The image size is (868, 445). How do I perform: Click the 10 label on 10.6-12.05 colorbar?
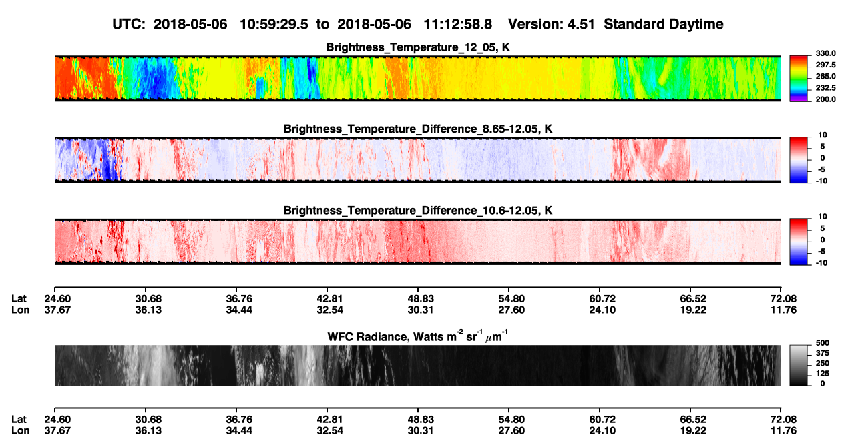click(x=823, y=217)
